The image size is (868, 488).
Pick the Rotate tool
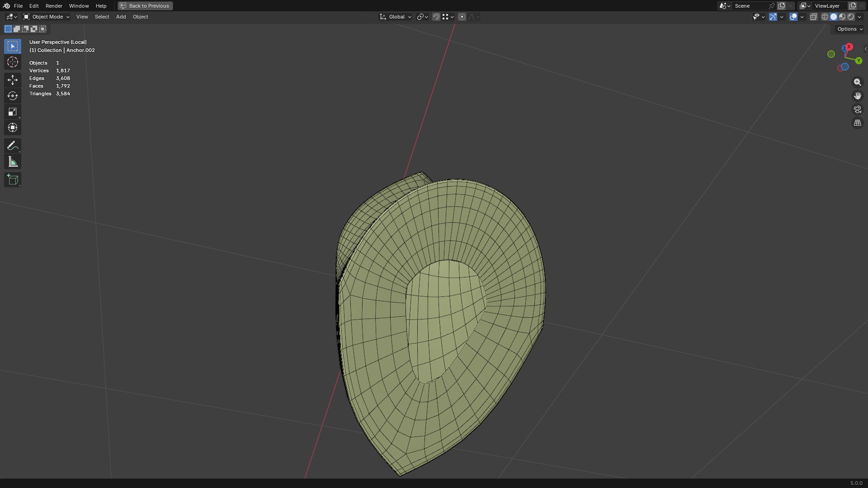tap(13, 96)
